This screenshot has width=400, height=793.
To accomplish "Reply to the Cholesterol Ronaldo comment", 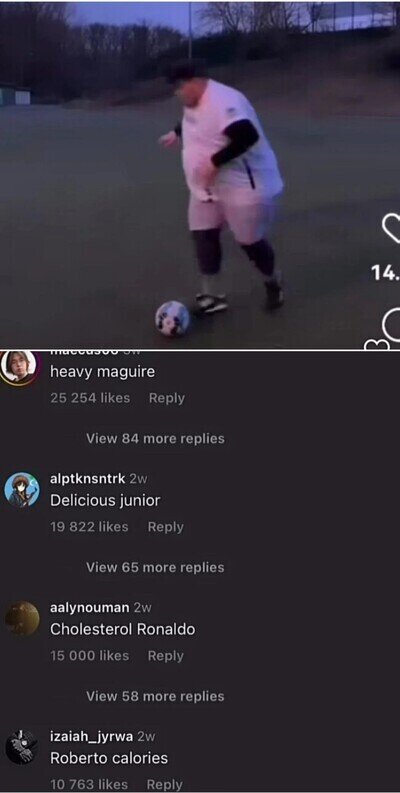I will point(166,656).
